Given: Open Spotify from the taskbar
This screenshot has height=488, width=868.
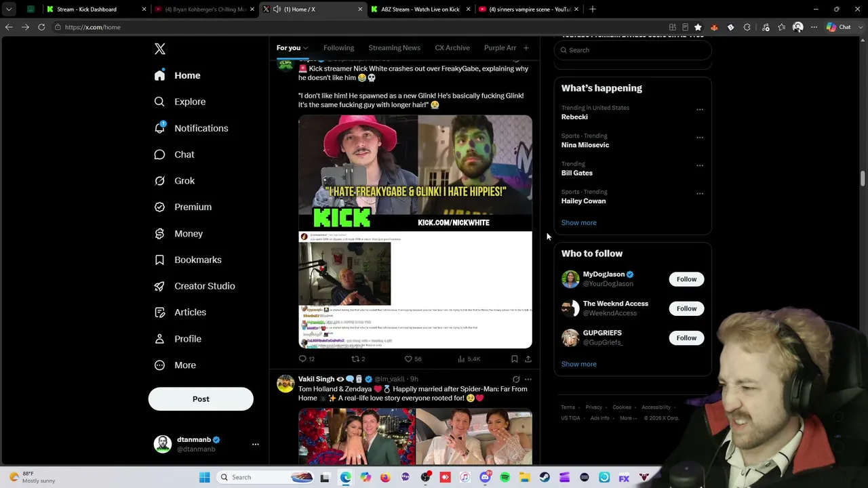Looking at the screenshot, I should pos(505,477).
